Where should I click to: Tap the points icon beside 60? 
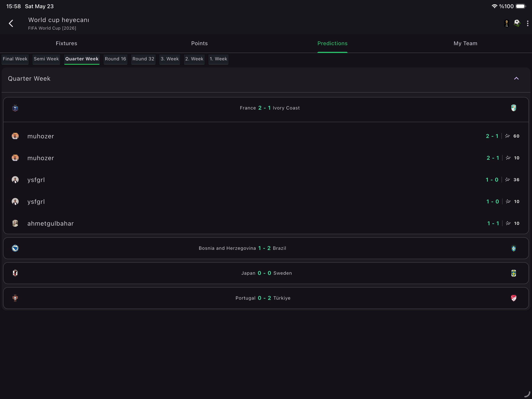click(507, 136)
